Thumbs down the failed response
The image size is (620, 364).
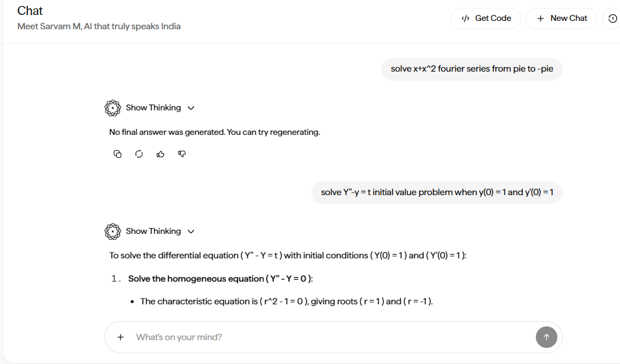[182, 154]
